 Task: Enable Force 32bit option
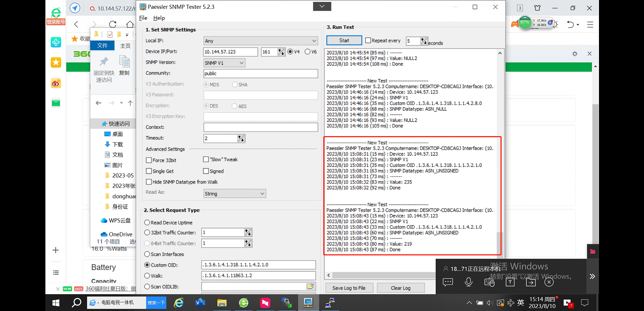149,160
